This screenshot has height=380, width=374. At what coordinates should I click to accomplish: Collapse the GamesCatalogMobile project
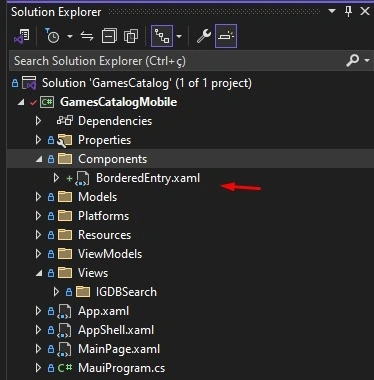pos(21,102)
